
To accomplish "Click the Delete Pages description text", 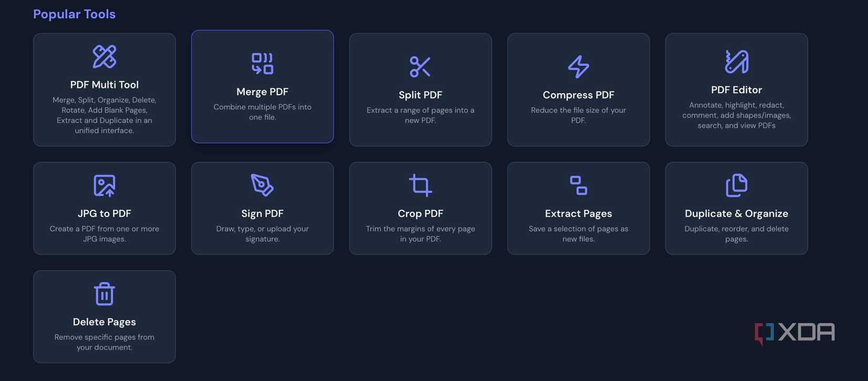I will pos(104,342).
